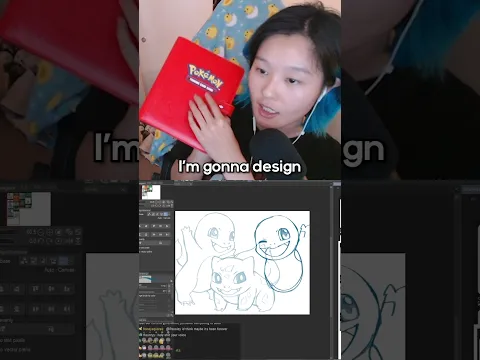The height and width of the screenshot is (360, 480).
Task: Select the blue-highlighted icon in tool property row
Action: [166, 214]
